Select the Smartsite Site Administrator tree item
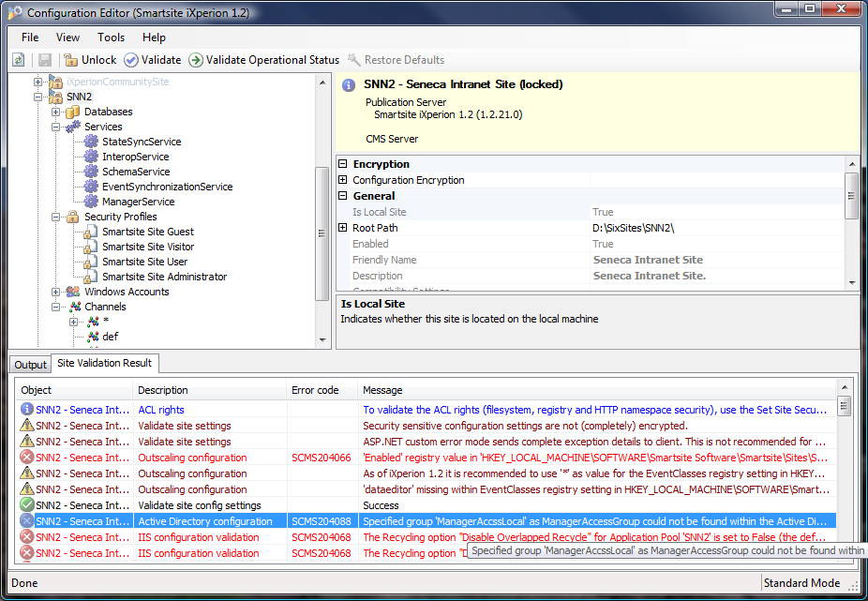Image resolution: width=868 pixels, height=601 pixels. 164,277
